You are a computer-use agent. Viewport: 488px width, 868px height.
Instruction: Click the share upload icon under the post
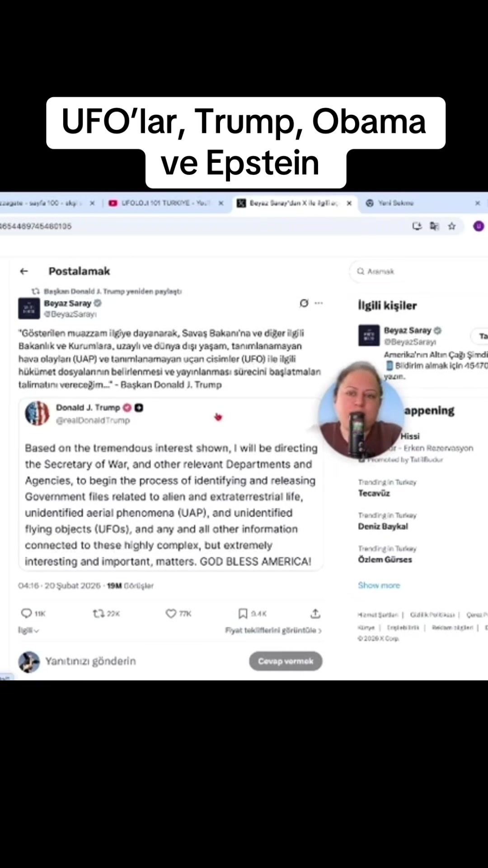point(315,613)
